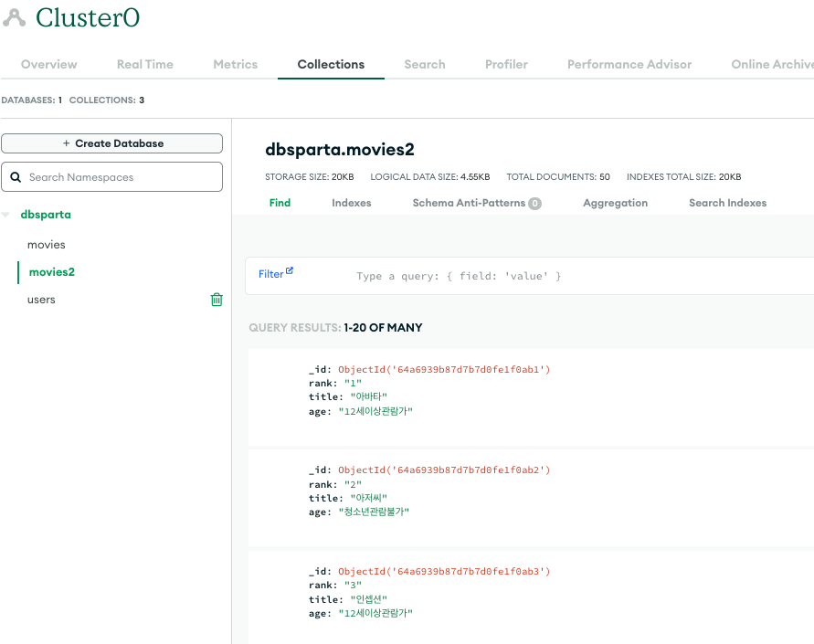This screenshot has height=644, width=814.
Task: Click the Create Database button
Action: (x=112, y=143)
